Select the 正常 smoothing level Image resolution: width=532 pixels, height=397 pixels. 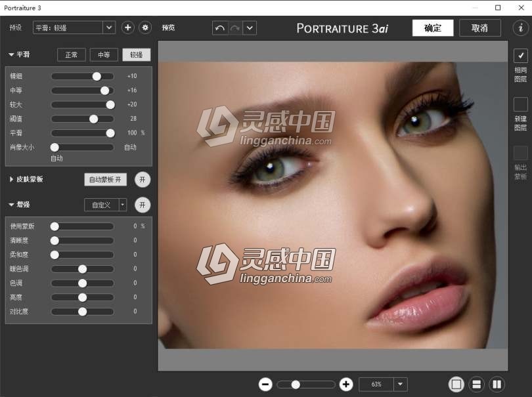point(71,54)
